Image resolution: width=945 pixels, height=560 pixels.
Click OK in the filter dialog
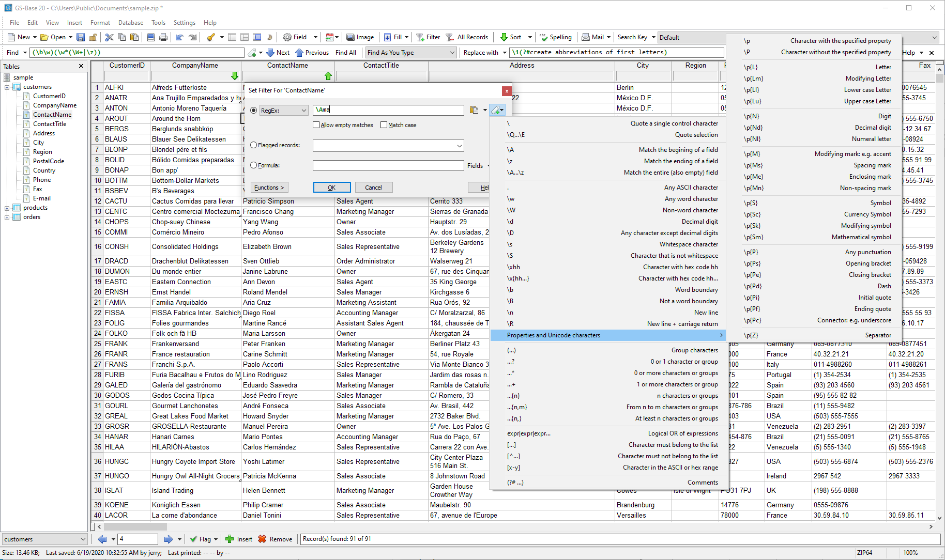332,188
